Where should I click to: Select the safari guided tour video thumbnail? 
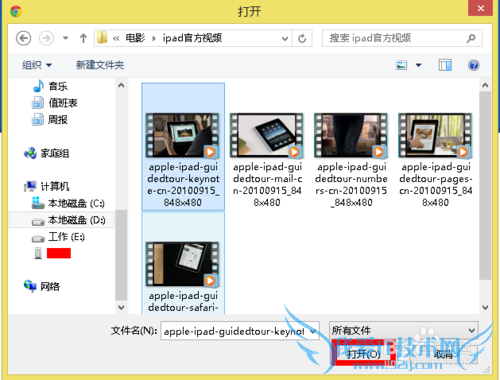pyautogui.click(x=183, y=264)
